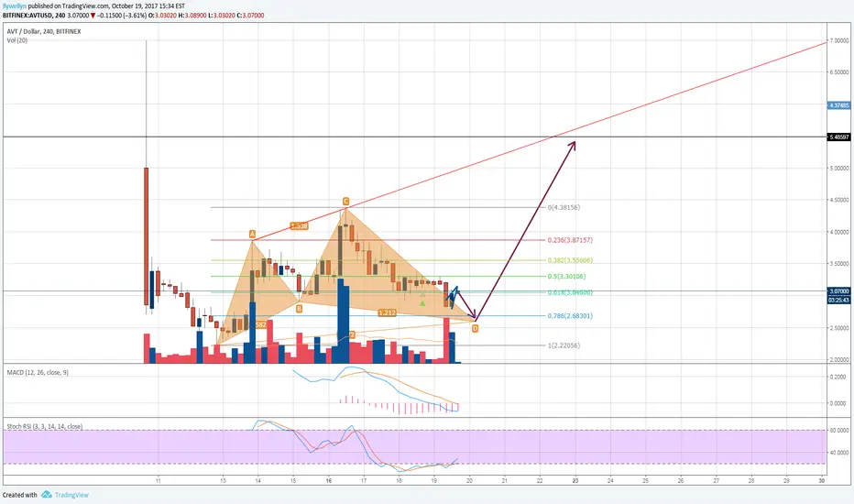The width and height of the screenshot is (854, 504).
Task: Click the 6.50000 price axis label
Action: 838,71
